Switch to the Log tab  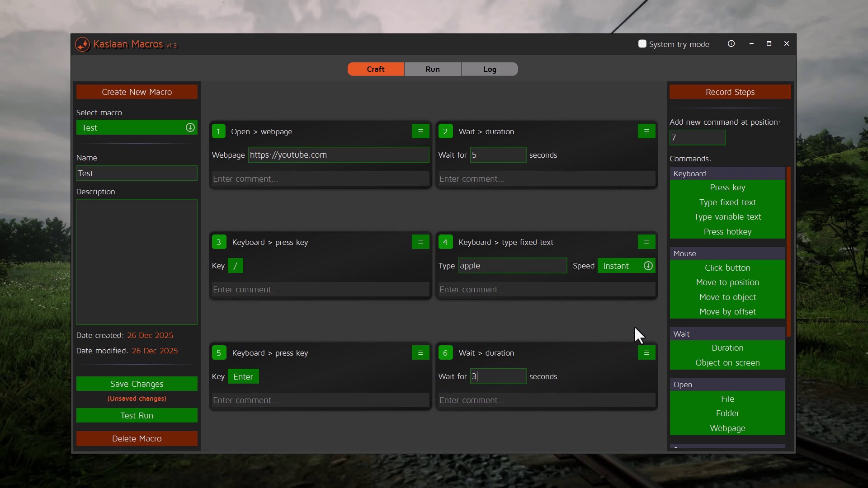click(489, 69)
